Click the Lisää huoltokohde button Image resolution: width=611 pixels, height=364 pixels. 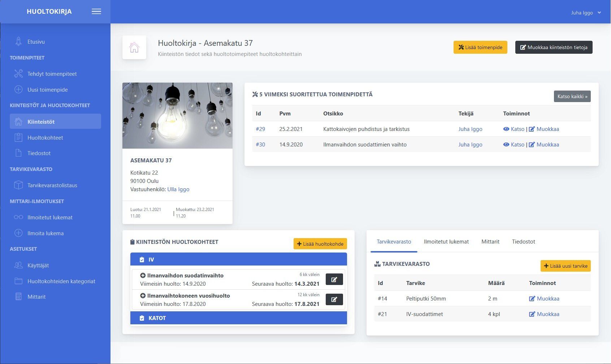320,244
